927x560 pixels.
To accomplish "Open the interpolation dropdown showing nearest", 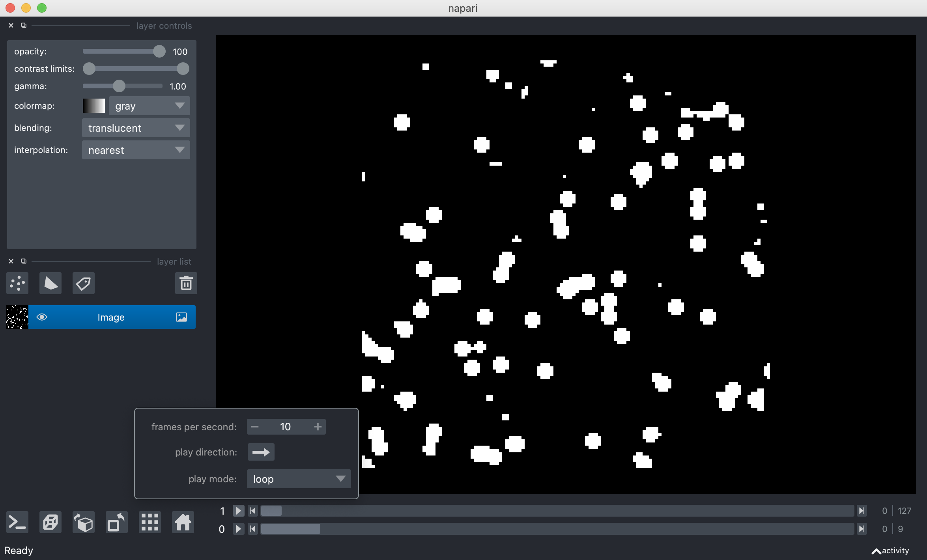I will pos(136,150).
